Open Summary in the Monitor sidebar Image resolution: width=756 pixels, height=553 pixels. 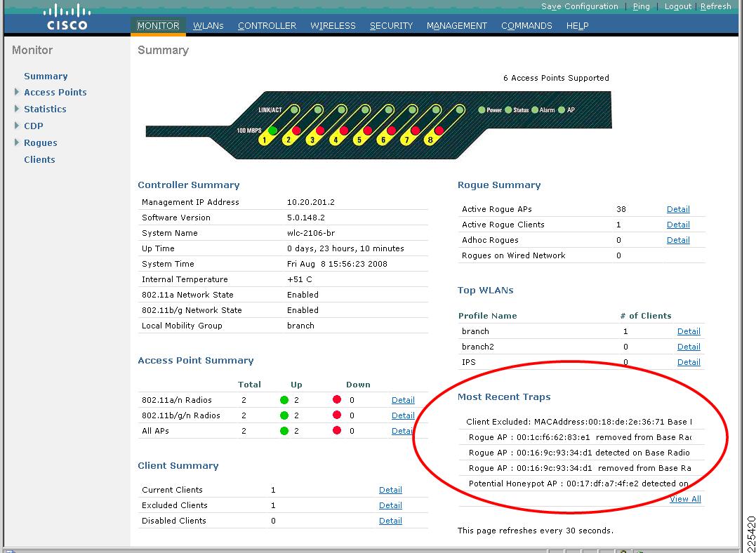pos(46,76)
